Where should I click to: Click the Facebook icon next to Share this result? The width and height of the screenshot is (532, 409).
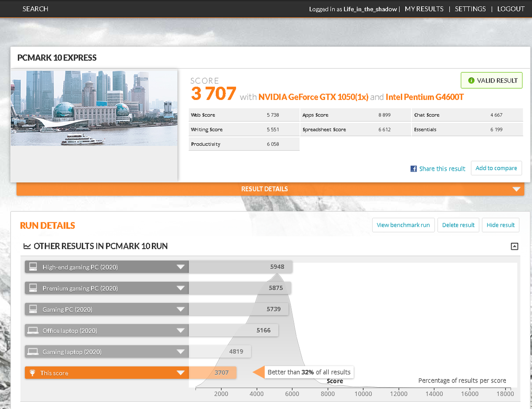click(x=414, y=169)
